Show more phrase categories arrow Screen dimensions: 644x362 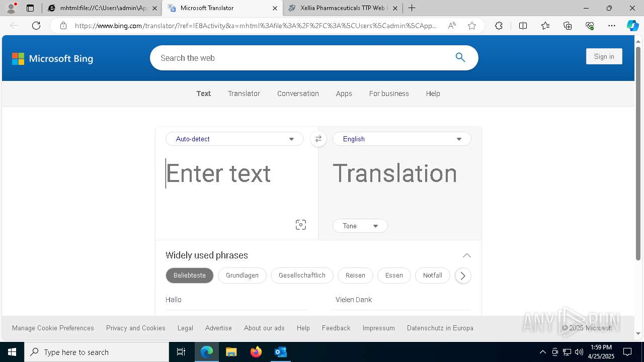[463, 276]
